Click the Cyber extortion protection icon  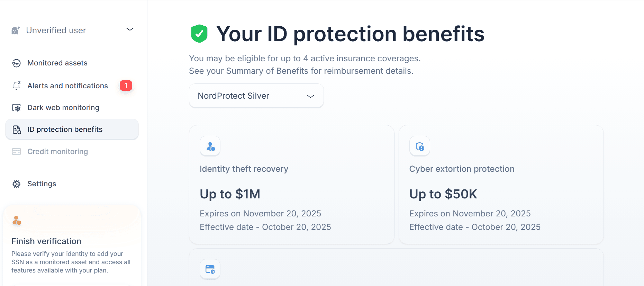tap(420, 146)
